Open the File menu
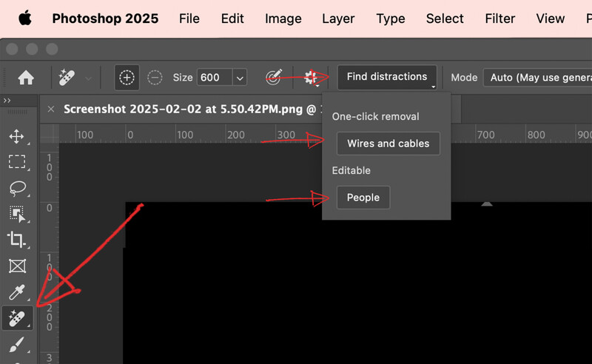This screenshot has width=592, height=364. point(189,18)
